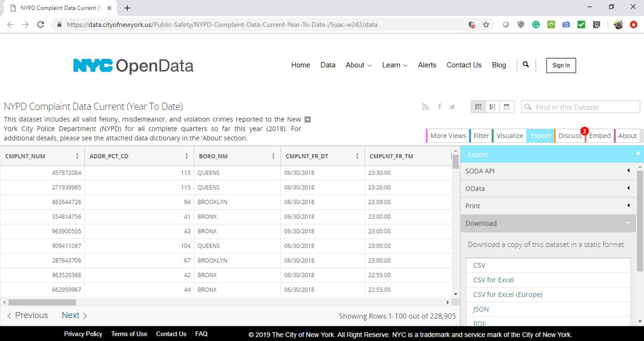Click in the Find in this Dataset field
Image resolution: width=644 pixels, height=341 pixels.
[580, 107]
